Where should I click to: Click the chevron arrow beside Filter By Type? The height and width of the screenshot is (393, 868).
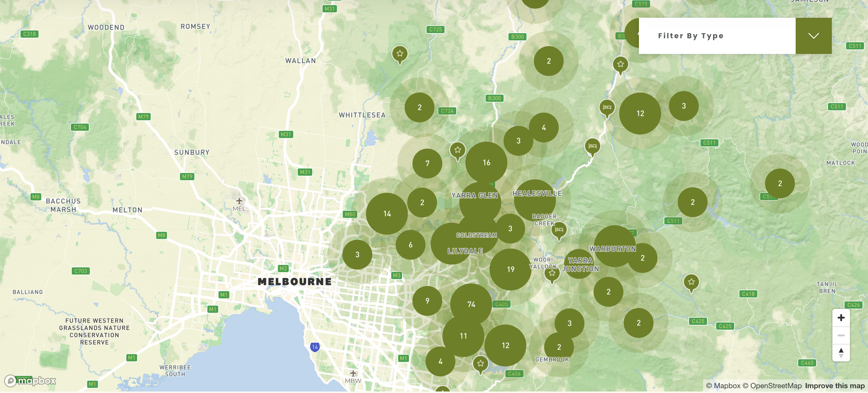[813, 36]
